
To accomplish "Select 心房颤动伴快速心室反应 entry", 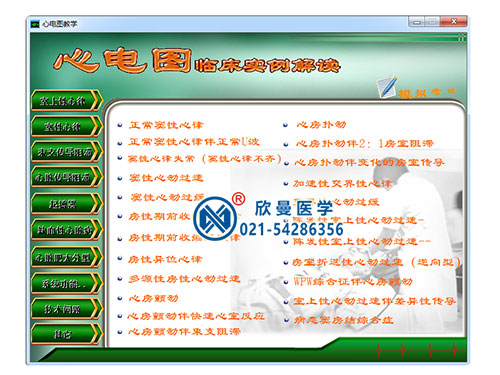I will click(x=196, y=316).
